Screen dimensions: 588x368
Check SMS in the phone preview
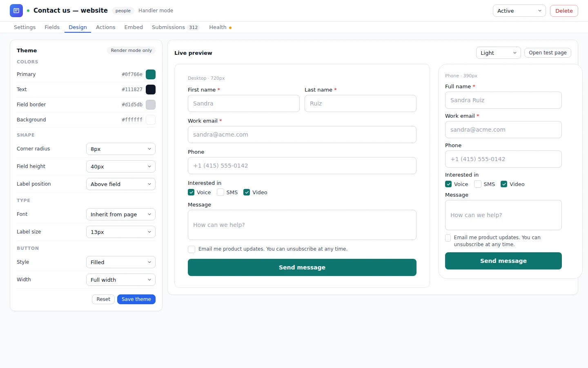click(x=478, y=184)
